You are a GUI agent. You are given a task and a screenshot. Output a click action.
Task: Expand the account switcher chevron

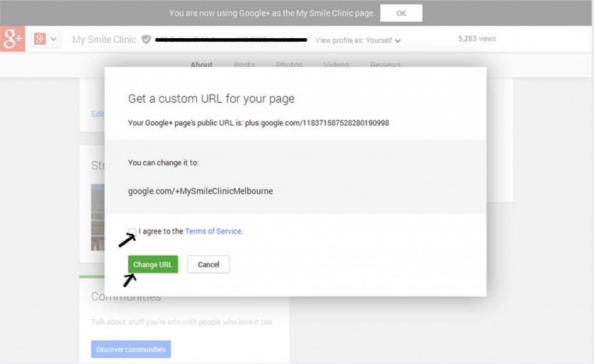point(52,39)
